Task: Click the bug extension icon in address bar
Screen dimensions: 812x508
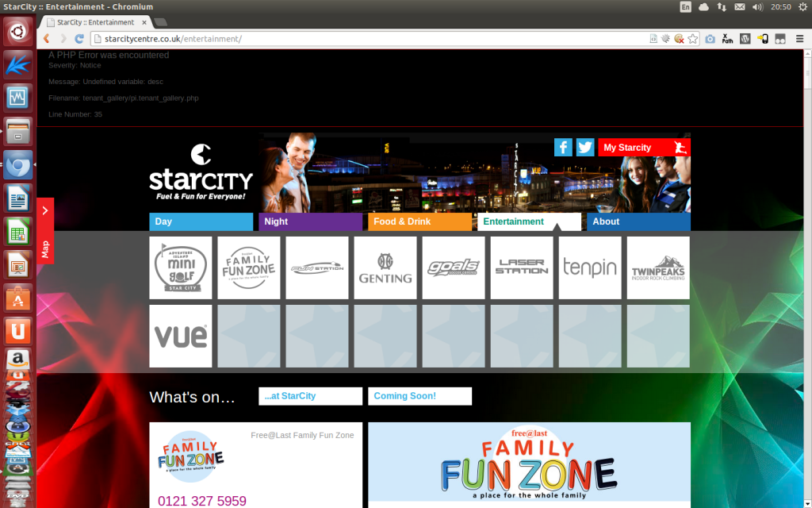Action: point(666,39)
